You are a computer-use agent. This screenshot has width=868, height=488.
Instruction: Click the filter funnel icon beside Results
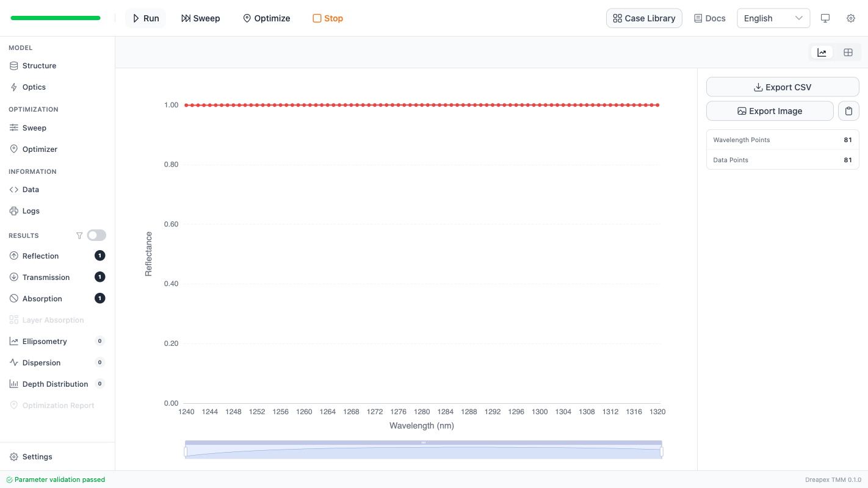(79, 235)
